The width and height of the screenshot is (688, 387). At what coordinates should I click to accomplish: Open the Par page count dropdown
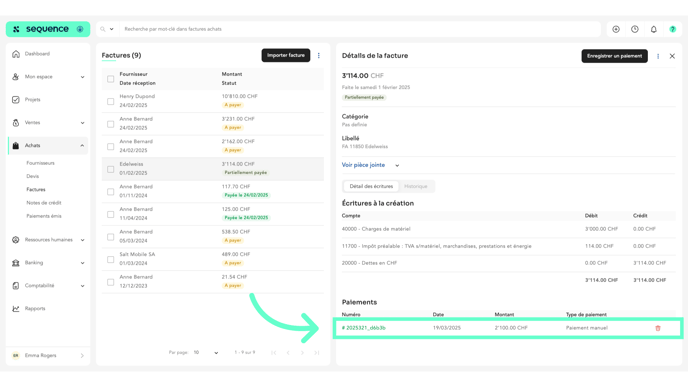click(x=206, y=353)
